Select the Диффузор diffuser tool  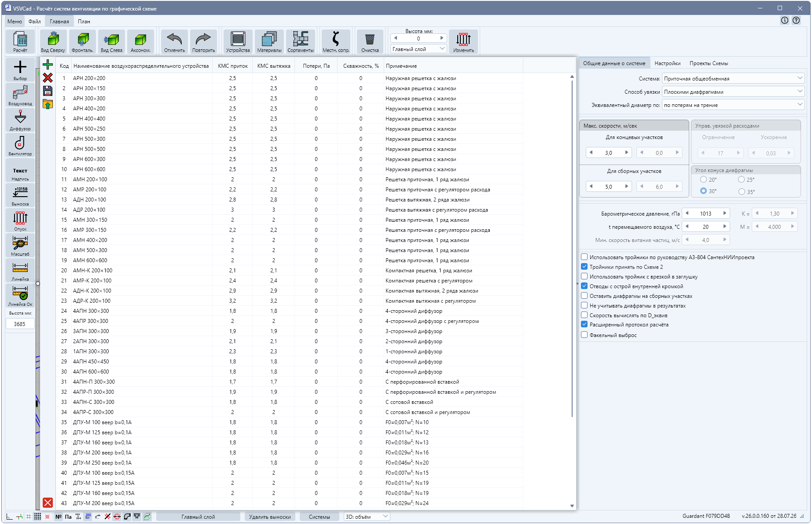click(x=20, y=120)
